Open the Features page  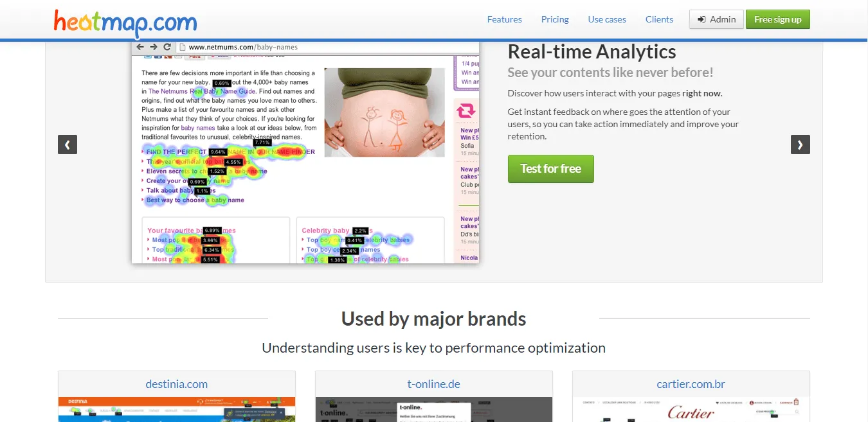(x=505, y=19)
